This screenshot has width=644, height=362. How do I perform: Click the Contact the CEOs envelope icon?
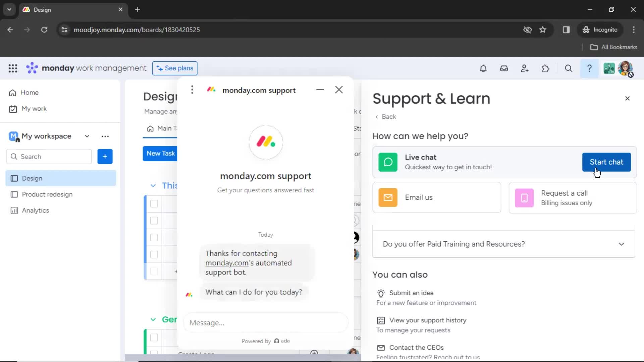click(x=381, y=348)
